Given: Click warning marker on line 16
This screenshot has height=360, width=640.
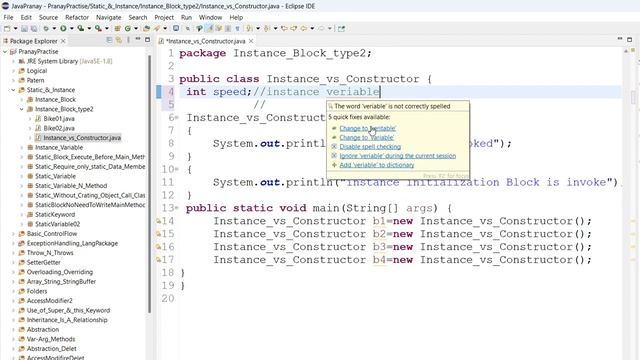Looking at the screenshot, I should [x=158, y=247].
